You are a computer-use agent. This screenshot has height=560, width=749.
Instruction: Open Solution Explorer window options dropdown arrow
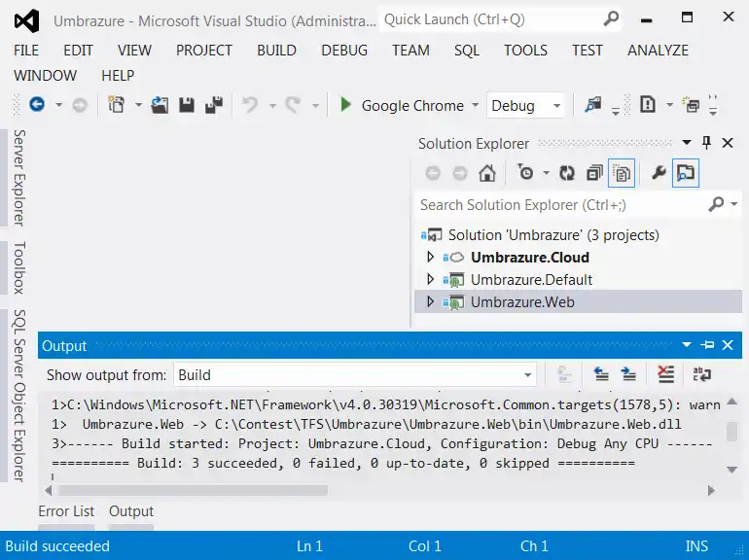coord(687,142)
